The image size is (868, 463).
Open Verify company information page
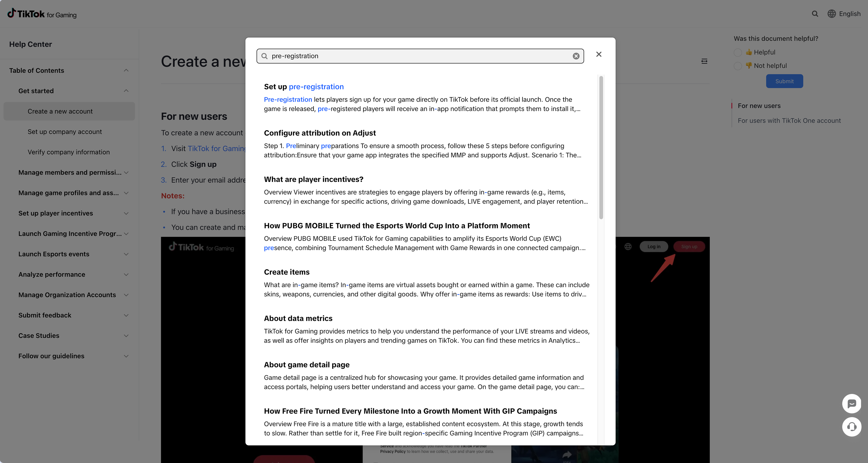pos(69,152)
